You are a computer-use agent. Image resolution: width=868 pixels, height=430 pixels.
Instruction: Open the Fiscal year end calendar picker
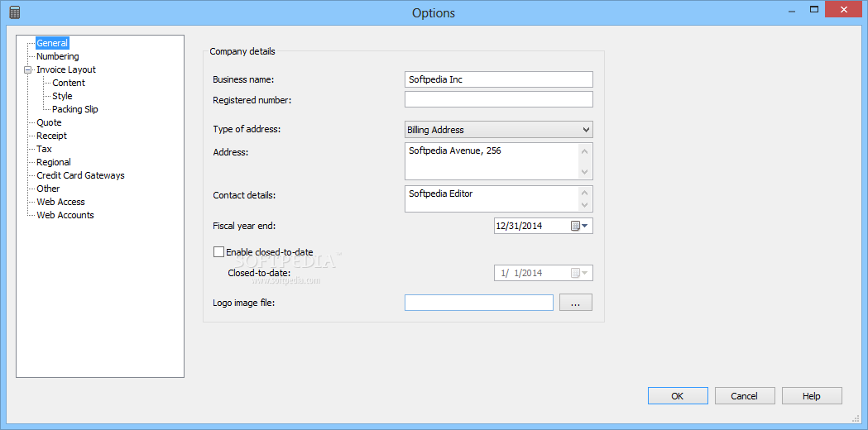tap(579, 226)
